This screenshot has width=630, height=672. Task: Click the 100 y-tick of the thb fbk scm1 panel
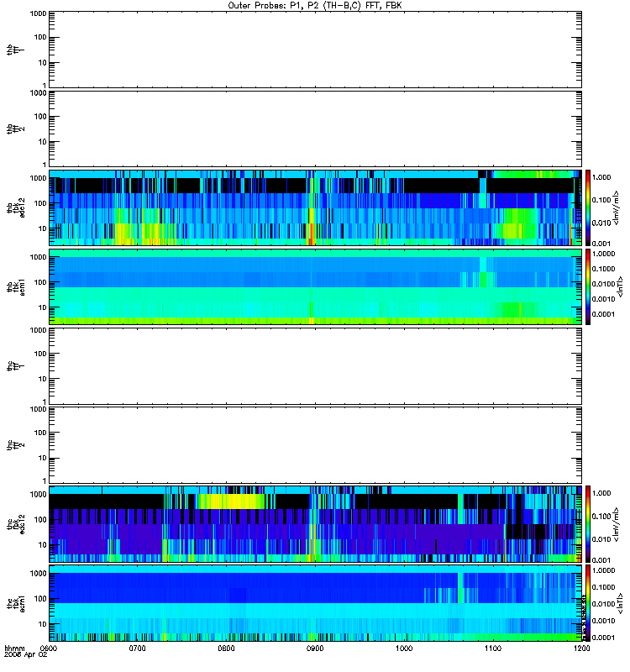pos(40,282)
